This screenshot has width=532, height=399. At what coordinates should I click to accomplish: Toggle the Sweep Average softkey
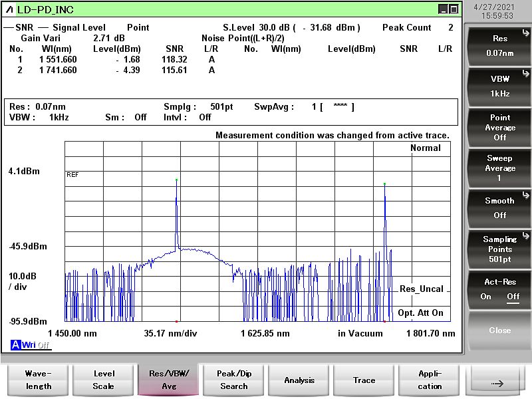[x=499, y=168]
